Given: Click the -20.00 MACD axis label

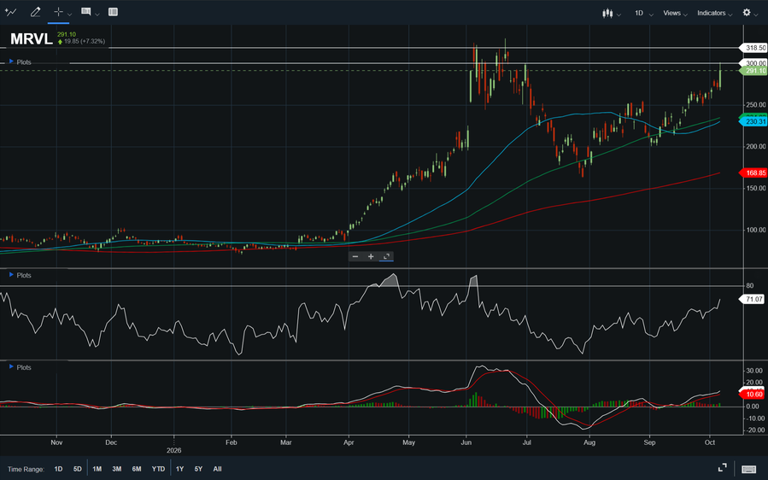Looking at the screenshot, I should pos(754,430).
